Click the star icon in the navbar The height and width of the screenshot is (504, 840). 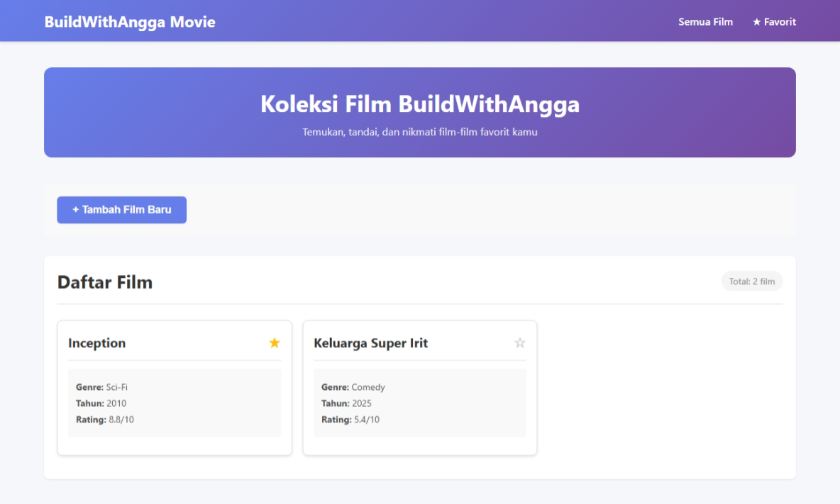[x=757, y=22]
